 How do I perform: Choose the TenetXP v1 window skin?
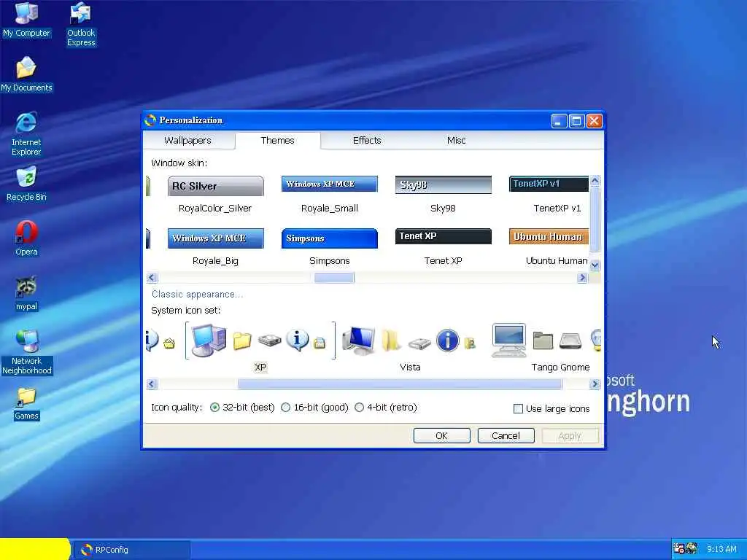549,195
